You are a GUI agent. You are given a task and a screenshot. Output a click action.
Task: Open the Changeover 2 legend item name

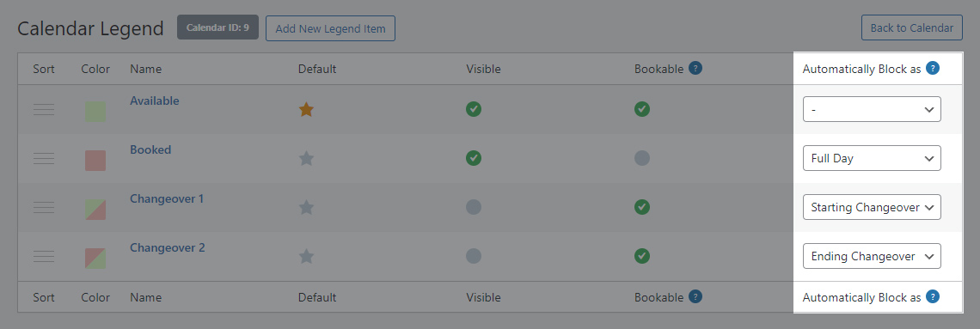pyautogui.click(x=168, y=248)
